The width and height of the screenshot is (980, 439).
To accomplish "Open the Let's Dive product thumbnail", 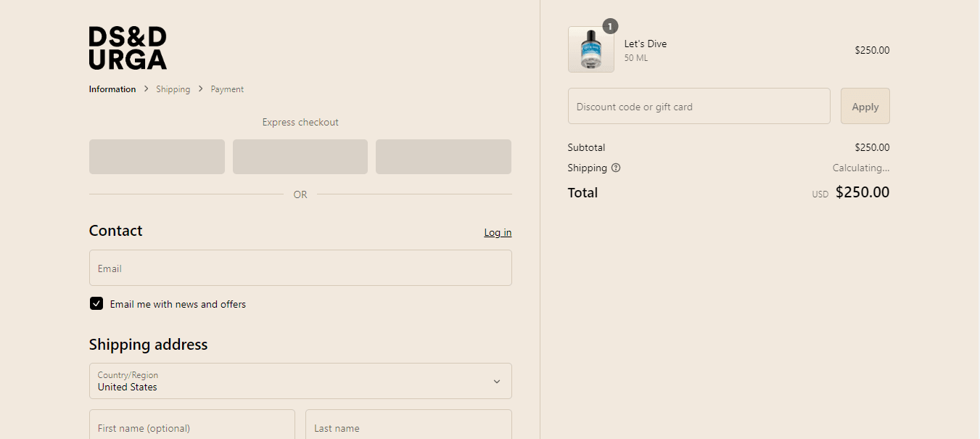I will click(590, 49).
